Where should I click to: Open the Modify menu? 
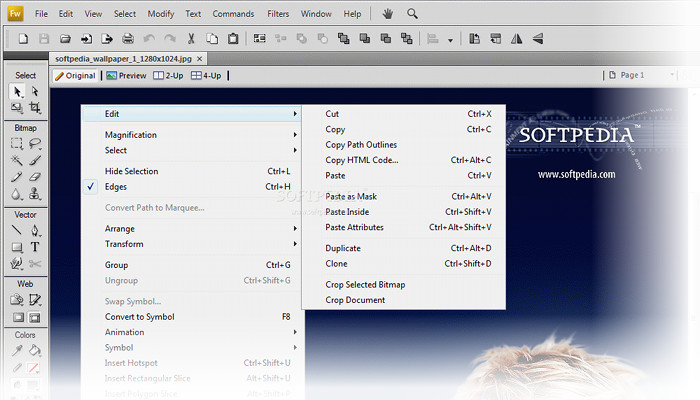tap(161, 14)
